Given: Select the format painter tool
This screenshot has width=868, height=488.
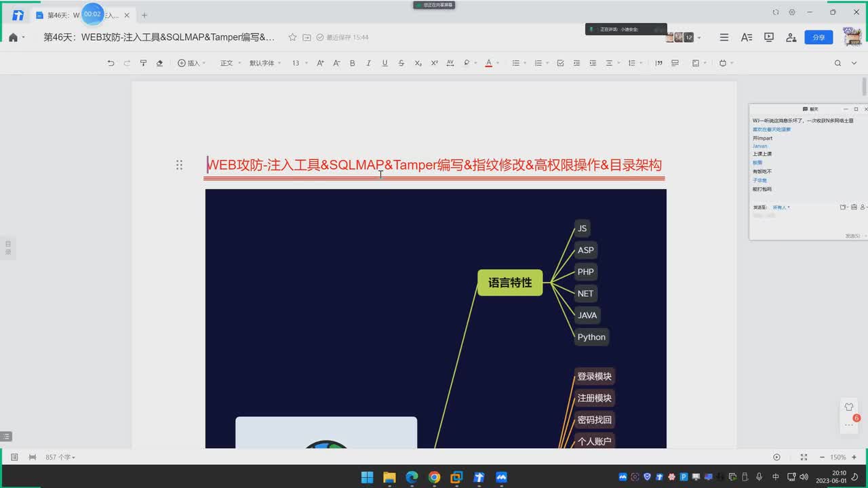Looking at the screenshot, I should coord(143,63).
